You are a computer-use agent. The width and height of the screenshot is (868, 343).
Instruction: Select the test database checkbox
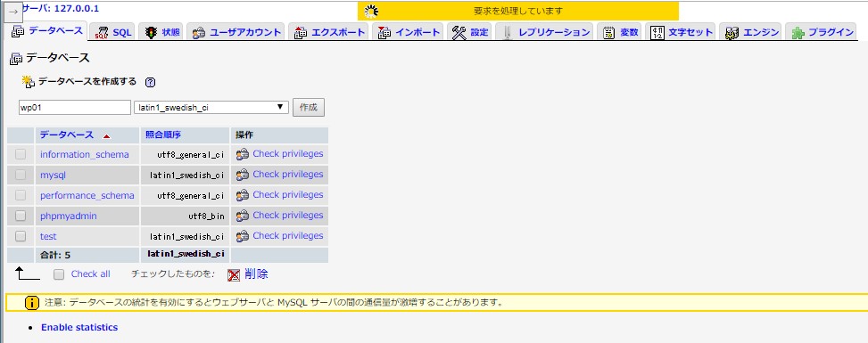tap(21, 236)
